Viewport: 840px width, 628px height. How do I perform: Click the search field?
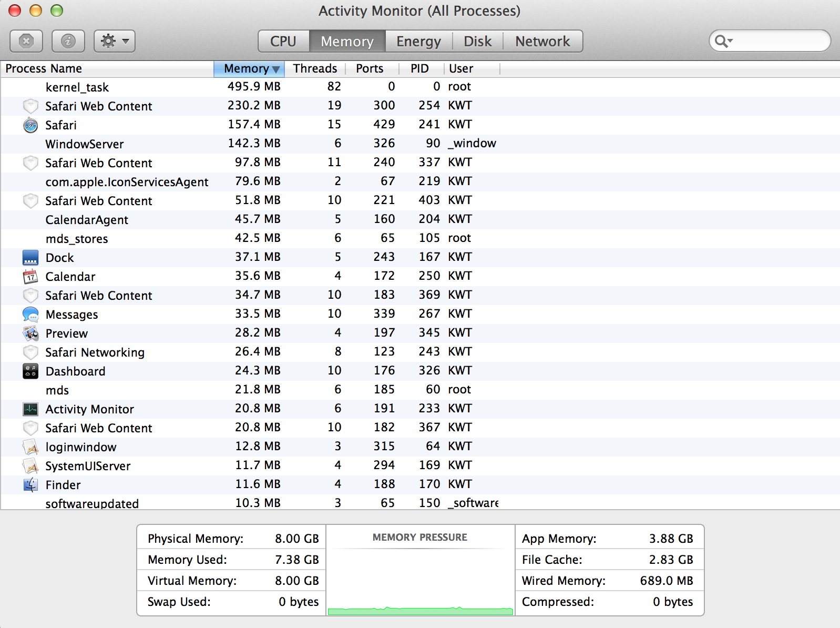[770, 41]
